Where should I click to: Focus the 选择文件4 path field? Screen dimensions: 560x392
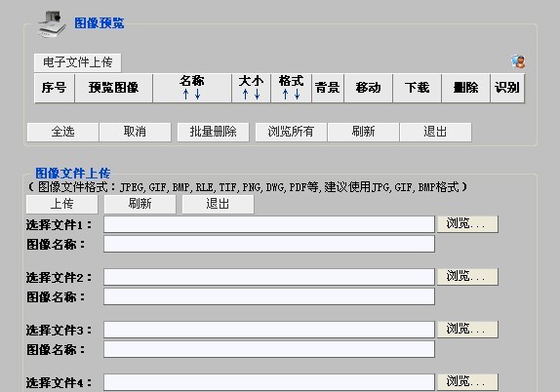(x=269, y=382)
